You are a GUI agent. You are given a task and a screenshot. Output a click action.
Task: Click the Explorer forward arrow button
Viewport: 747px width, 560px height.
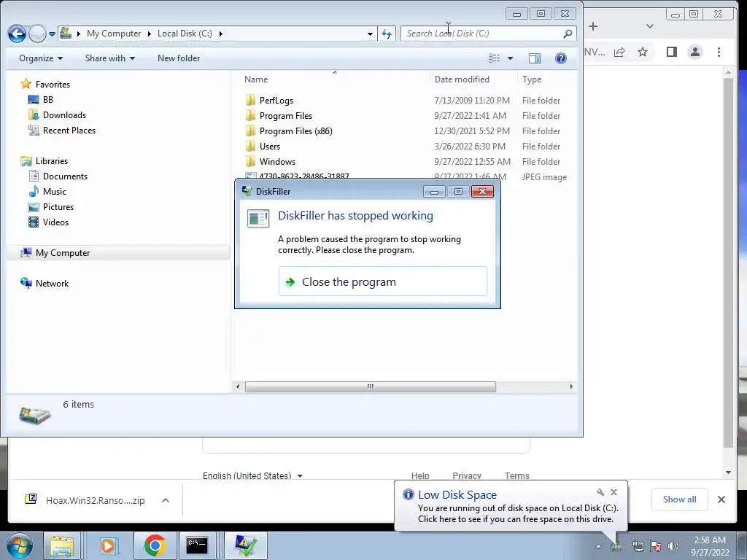pyautogui.click(x=37, y=34)
